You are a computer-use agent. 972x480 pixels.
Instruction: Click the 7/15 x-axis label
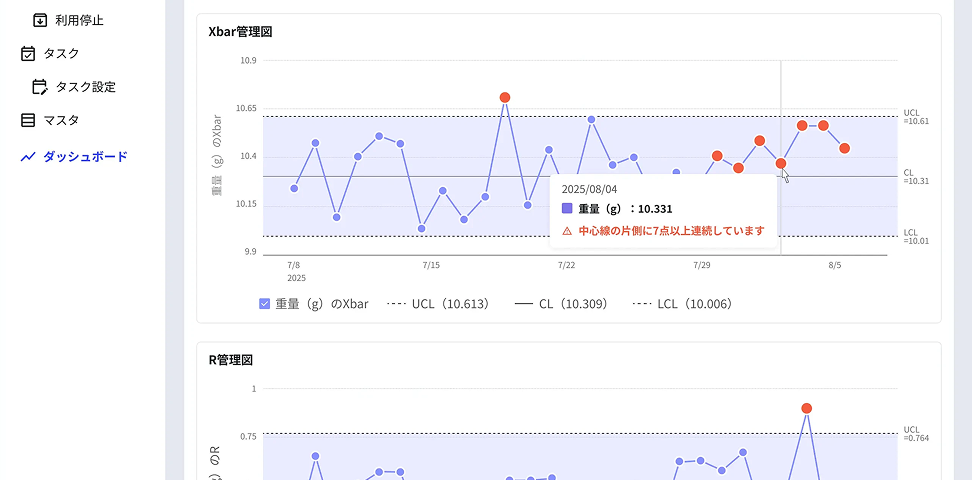tap(431, 265)
